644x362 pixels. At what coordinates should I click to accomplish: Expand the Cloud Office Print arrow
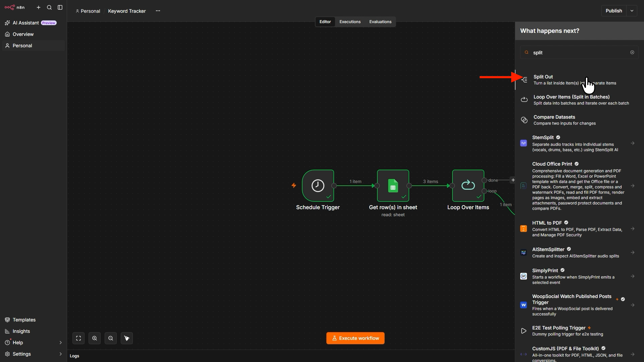(x=633, y=186)
